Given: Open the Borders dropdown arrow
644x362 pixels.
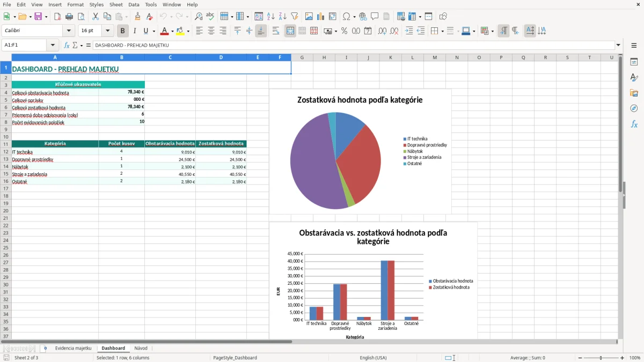Looking at the screenshot, I should coord(442,31).
